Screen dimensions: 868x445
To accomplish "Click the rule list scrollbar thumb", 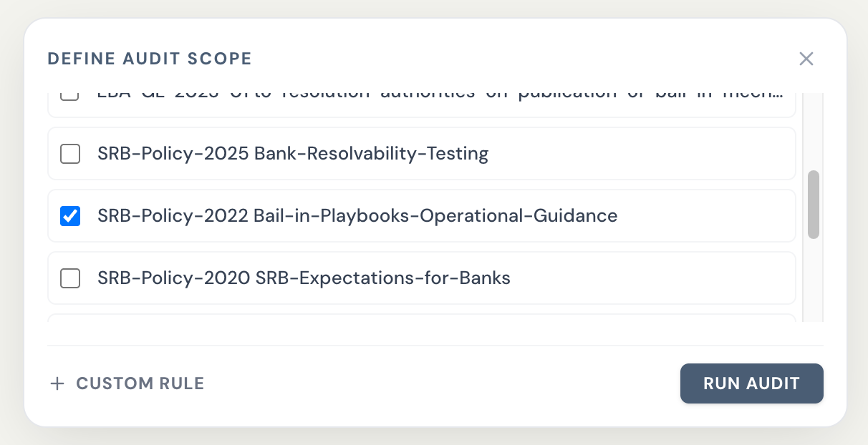I will [x=814, y=205].
